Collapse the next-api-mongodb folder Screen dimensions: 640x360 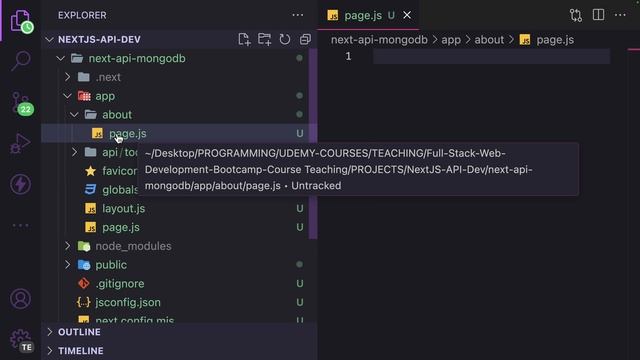click(61, 58)
